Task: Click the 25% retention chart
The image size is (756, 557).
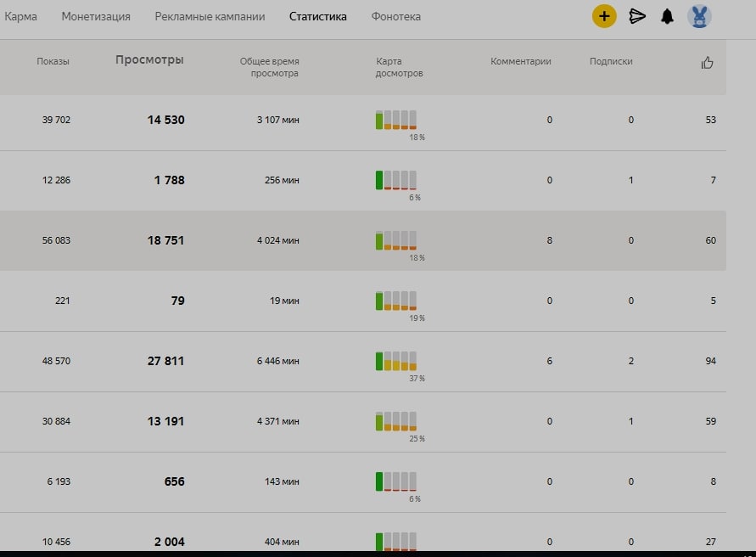Action: click(x=396, y=421)
